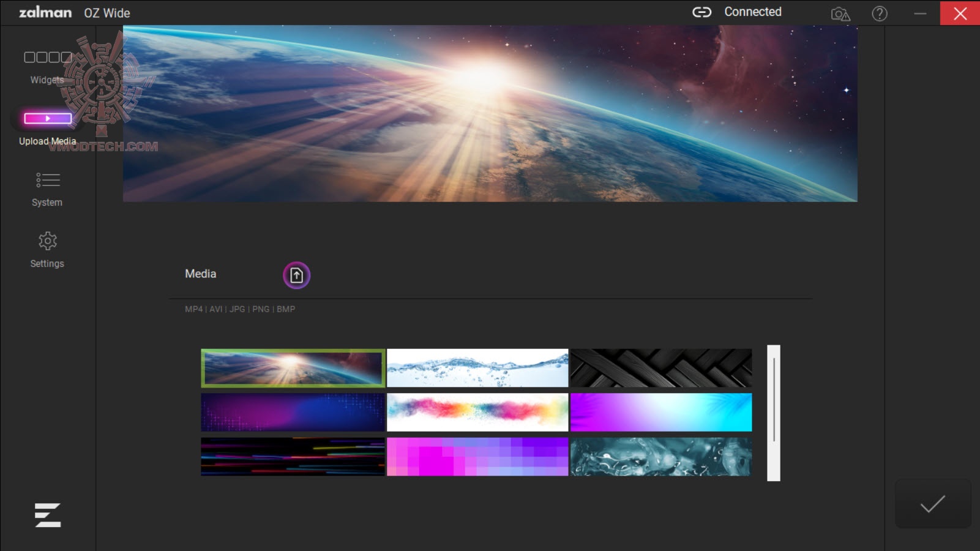Choose the black woven pattern thumbnail
The image size is (980, 551).
(x=661, y=368)
